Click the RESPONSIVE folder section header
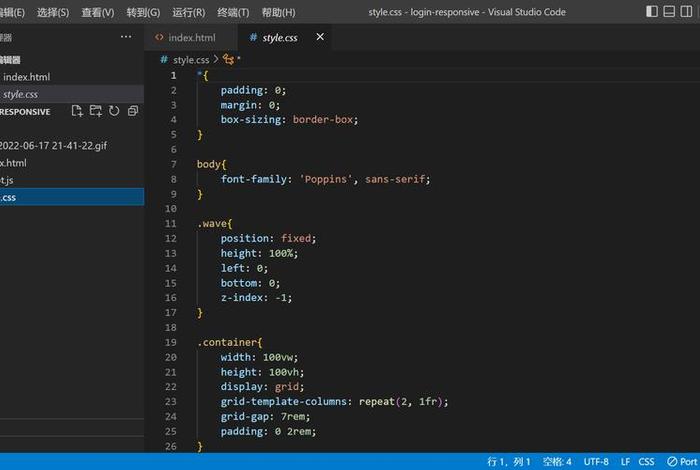This screenshot has width=700, height=470. [x=25, y=112]
